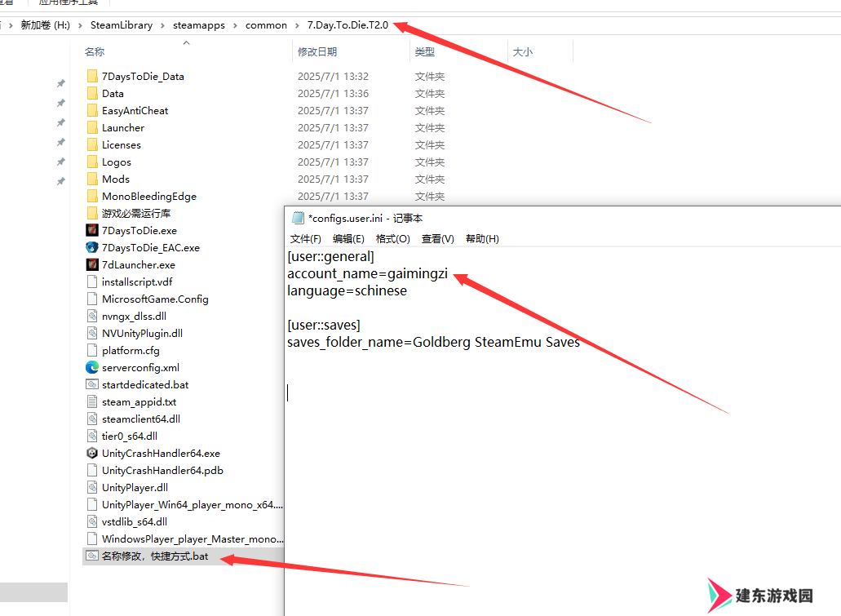This screenshot has height=616, width=841.
Task: Select the MicrosoftGame.Config file icon
Action: 92,299
